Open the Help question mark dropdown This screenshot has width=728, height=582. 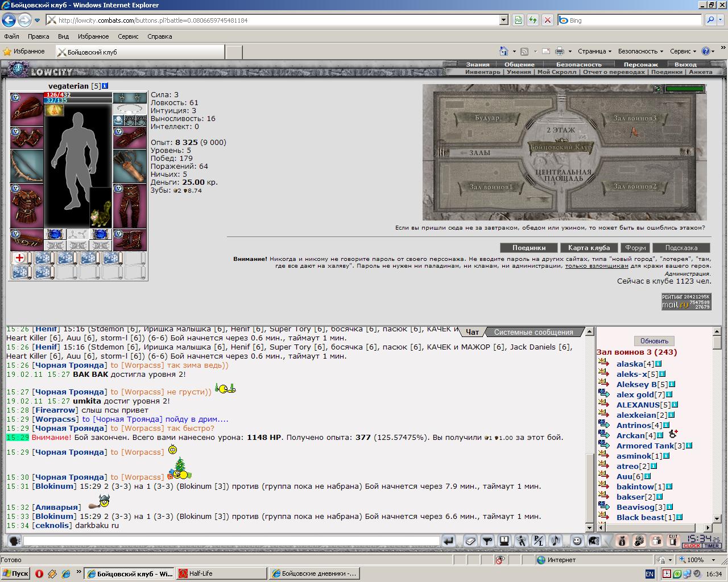point(708,51)
